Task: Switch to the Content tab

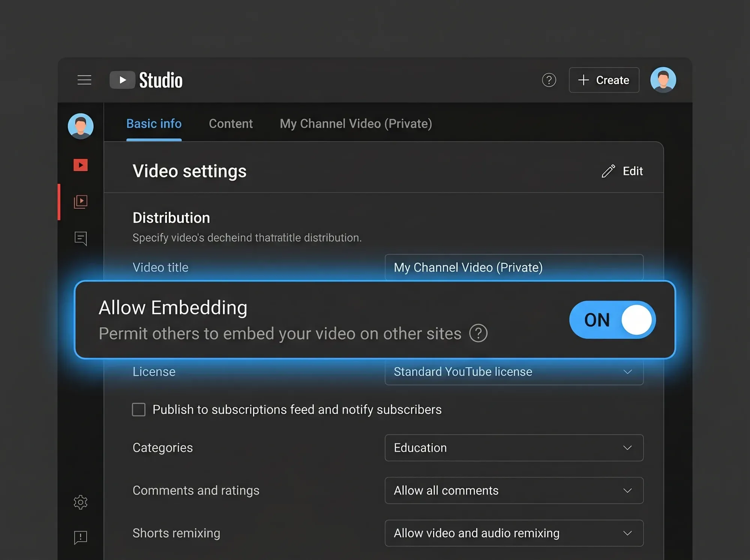Action: tap(231, 124)
